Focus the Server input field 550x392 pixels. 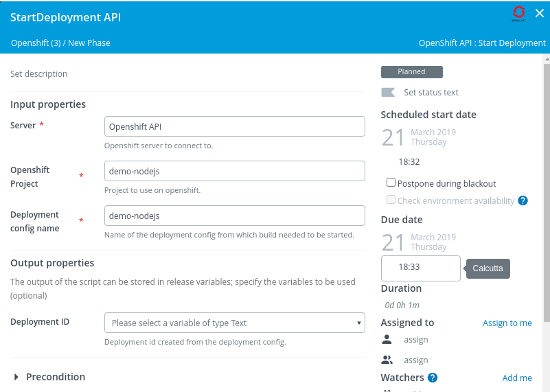click(x=234, y=126)
